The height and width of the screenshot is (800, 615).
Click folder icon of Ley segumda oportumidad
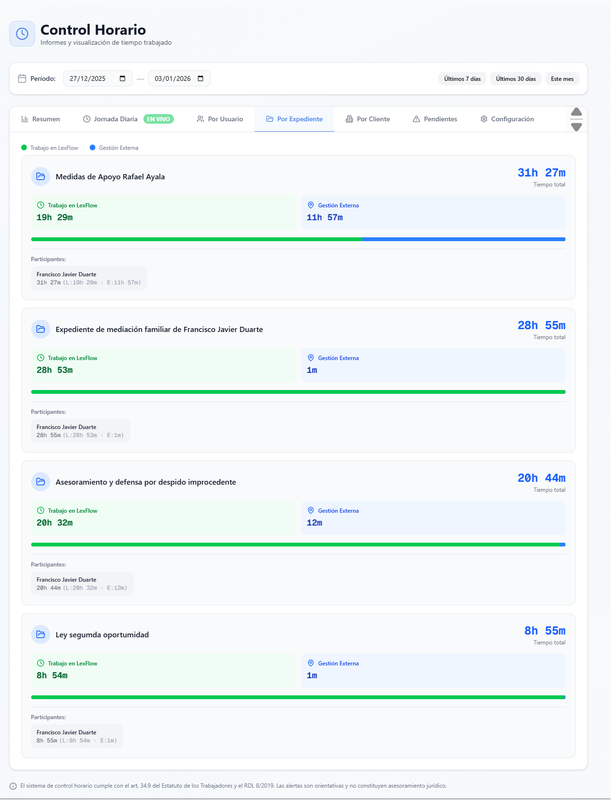40,634
